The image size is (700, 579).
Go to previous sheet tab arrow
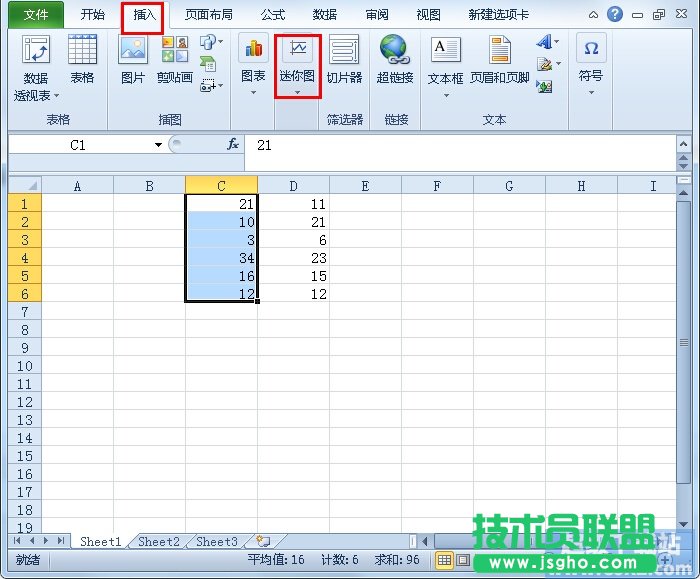(32, 541)
